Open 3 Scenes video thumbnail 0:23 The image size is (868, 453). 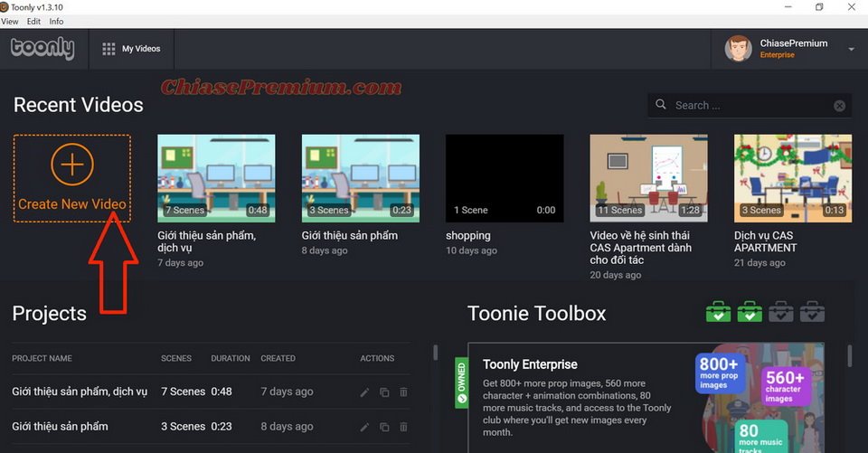(361, 178)
